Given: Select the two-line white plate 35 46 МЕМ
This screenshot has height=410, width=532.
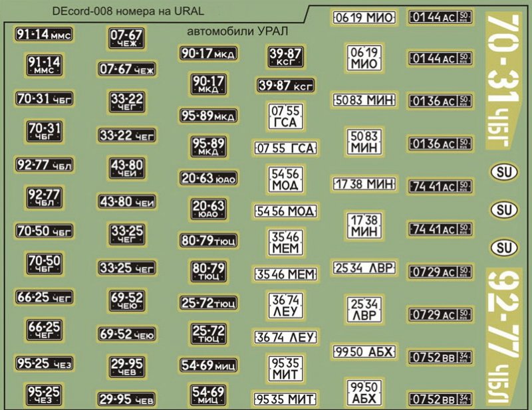Looking at the screenshot, I should [285, 243].
